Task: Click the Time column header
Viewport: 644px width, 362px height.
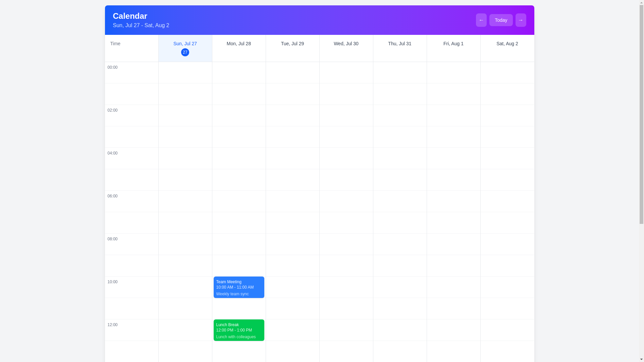Action: click(x=131, y=48)
